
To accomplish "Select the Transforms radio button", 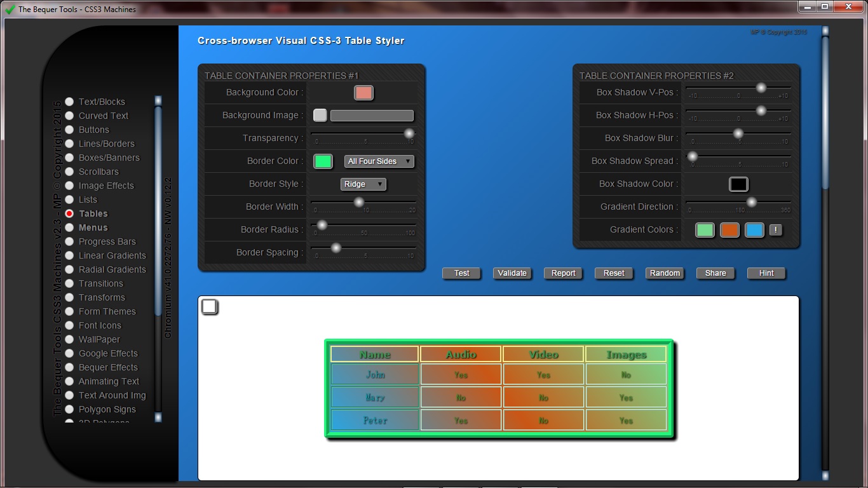I will pos(69,297).
